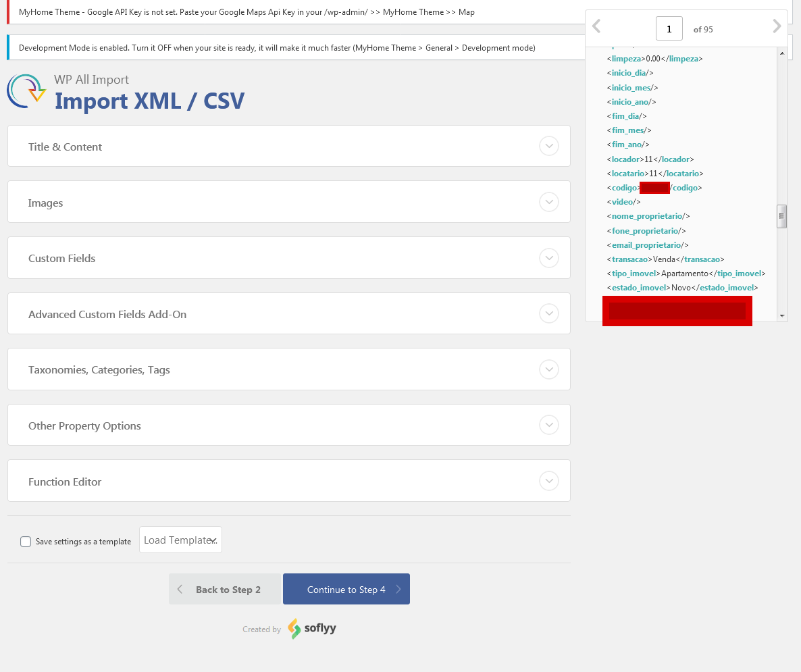The image size is (801, 672).
Task: Enable Save settings as a template
Action: tap(25, 541)
